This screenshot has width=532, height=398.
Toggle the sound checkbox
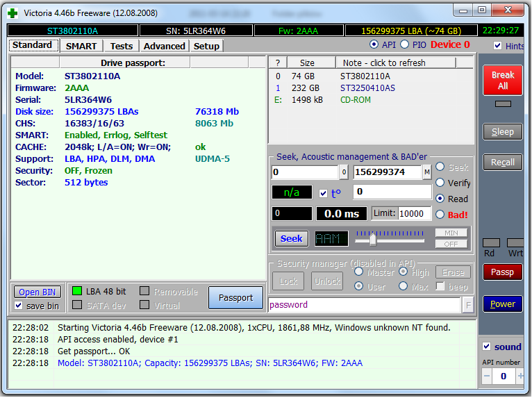pos(487,347)
